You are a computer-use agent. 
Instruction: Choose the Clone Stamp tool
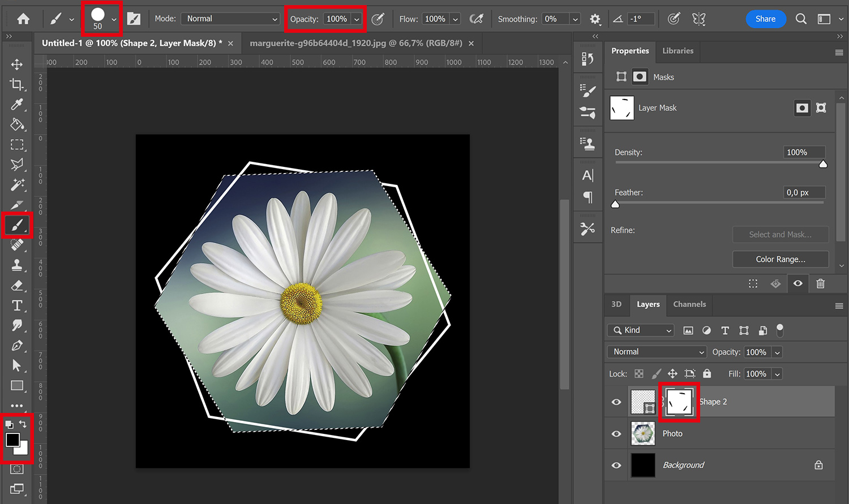coord(16,265)
